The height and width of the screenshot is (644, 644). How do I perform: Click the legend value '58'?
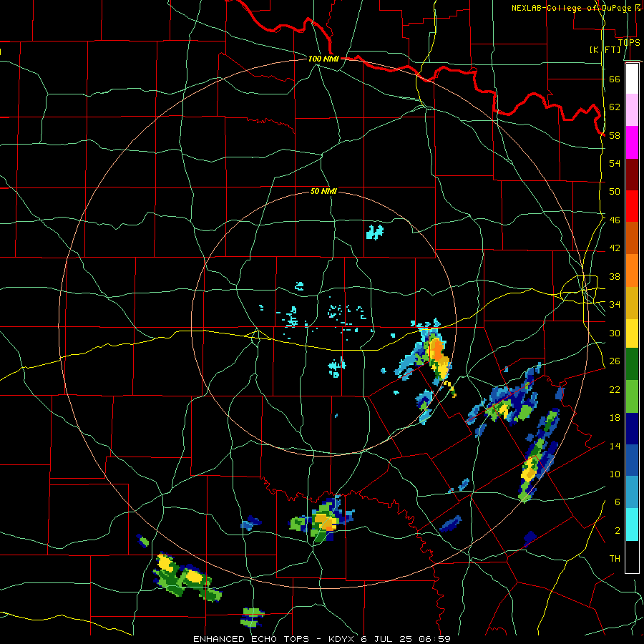click(x=615, y=135)
